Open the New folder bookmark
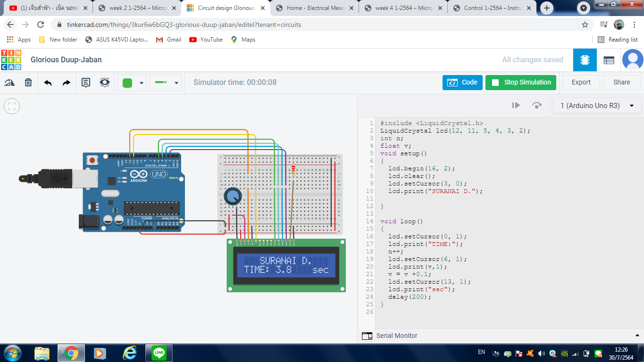Image resolution: width=644 pixels, height=362 pixels. [x=58, y=40]
